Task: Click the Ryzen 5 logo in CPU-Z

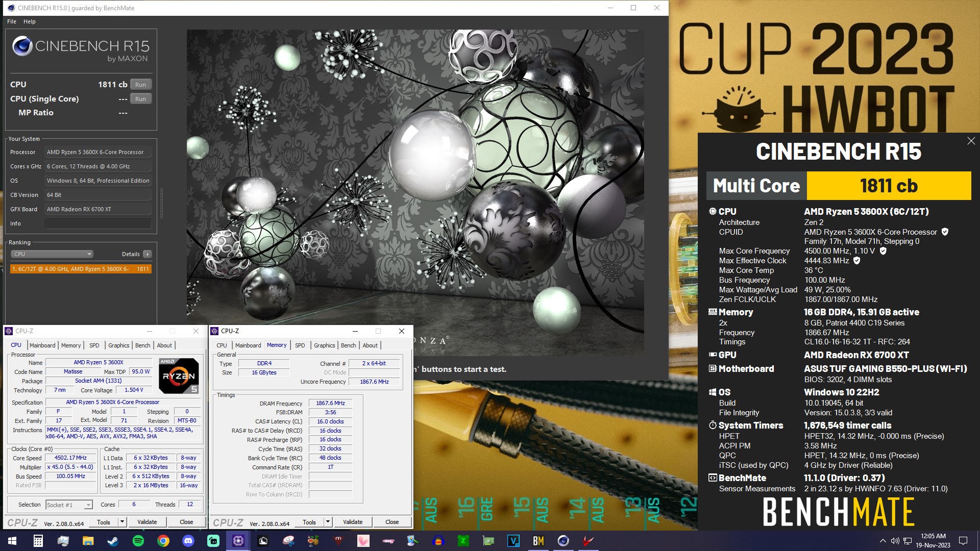Action: 179,376
